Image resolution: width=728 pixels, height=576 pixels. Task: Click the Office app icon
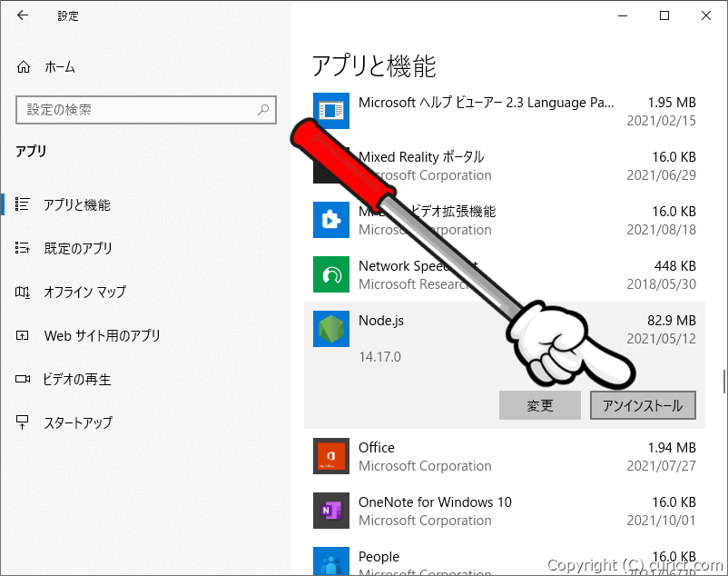pyautogui.click(x=331, y=456)
